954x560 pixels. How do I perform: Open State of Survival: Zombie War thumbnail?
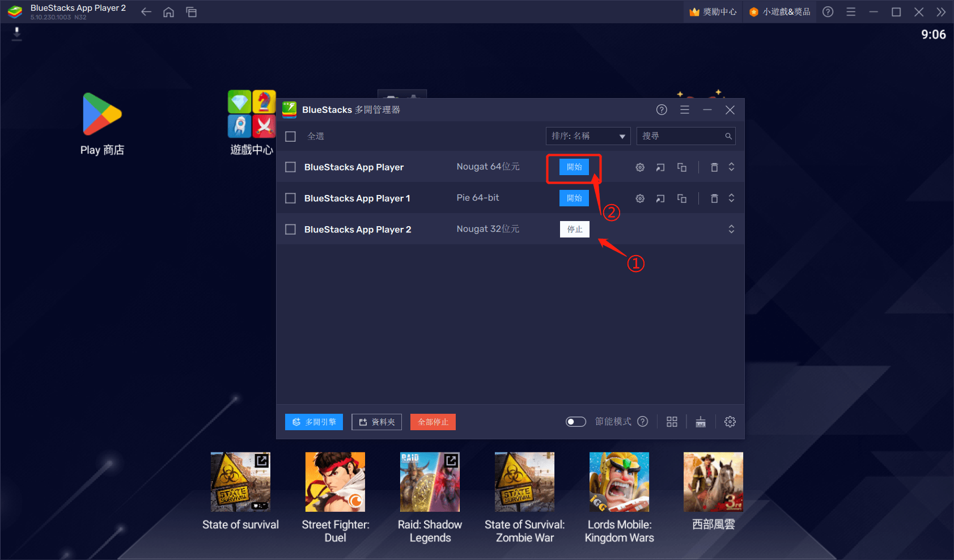[524, 482]
